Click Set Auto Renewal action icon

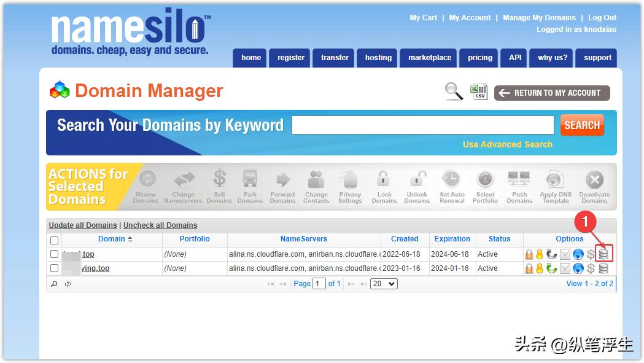coord(451,179)
